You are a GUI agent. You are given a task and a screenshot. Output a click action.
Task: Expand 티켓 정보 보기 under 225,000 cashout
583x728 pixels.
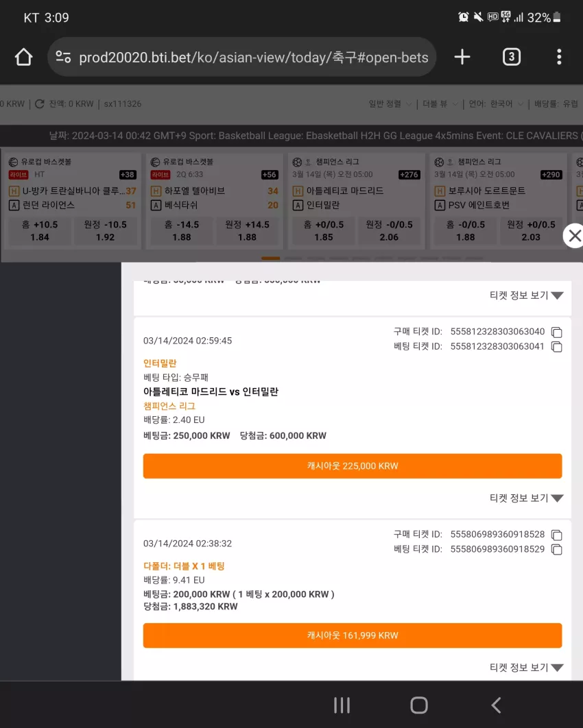(x=526, y=498)
